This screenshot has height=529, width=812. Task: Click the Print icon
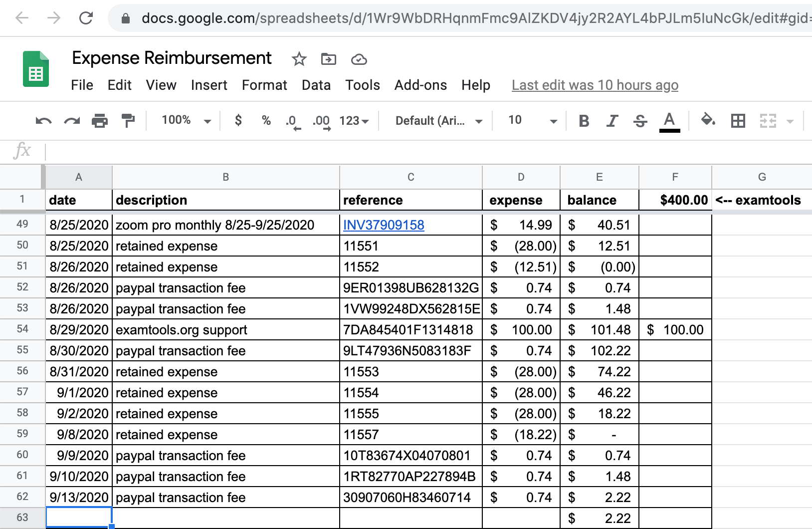[99, 120]
